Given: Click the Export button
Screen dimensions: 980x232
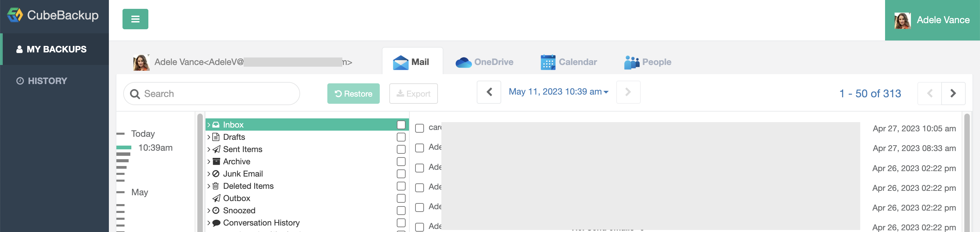Looking at the screenshot, I should 413,94.
